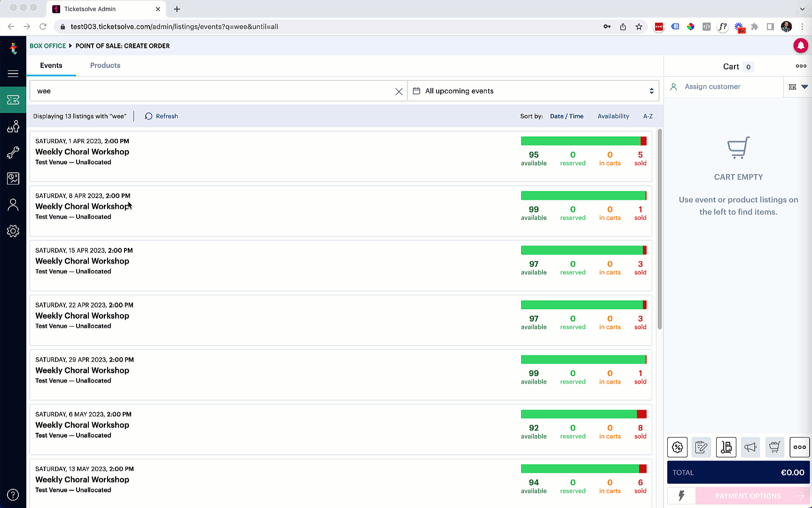Click the lightning quick-pay button
The width and height of the screenshot is (812, 508).
[681, 496]
